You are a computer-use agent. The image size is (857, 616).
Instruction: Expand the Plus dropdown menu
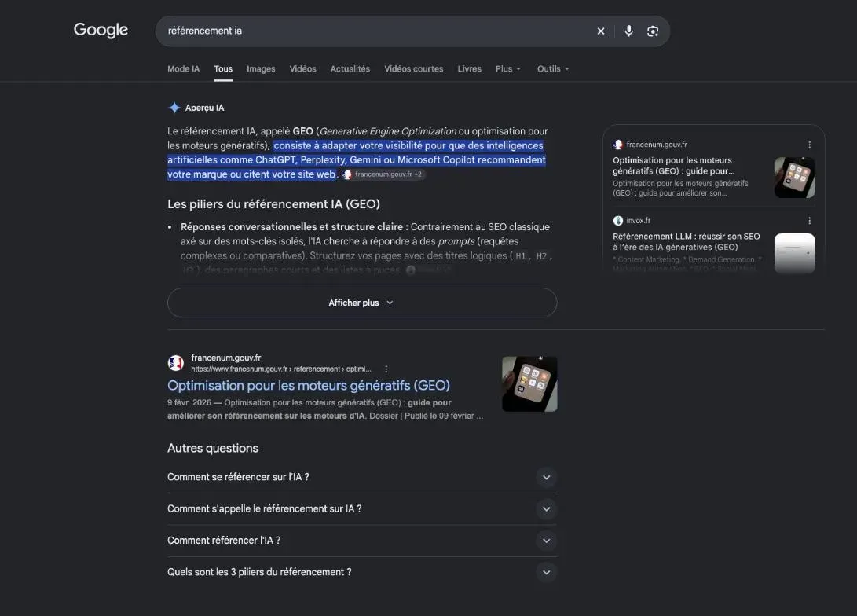508,69
